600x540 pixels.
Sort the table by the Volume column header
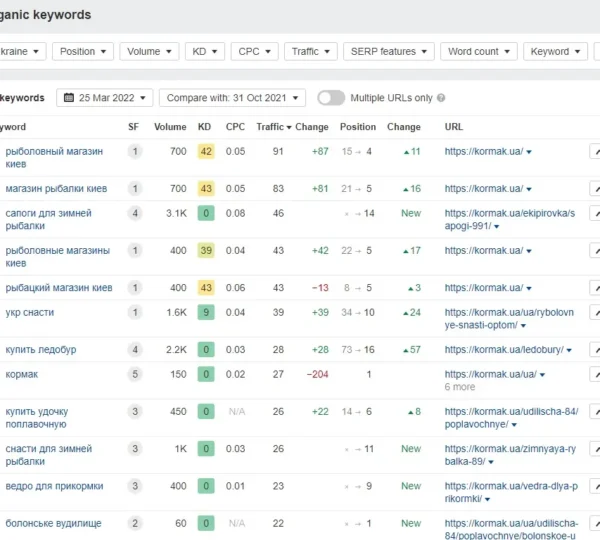(x=170, y=127)
